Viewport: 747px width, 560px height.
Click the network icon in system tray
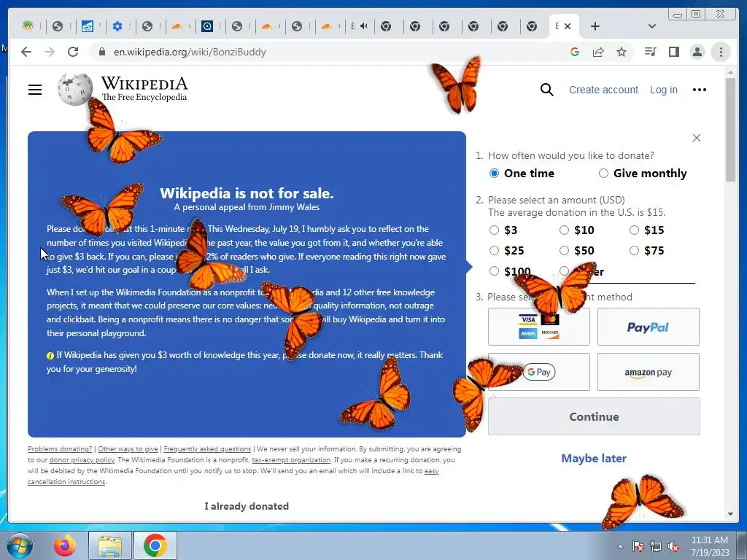(x=656, y=546)
